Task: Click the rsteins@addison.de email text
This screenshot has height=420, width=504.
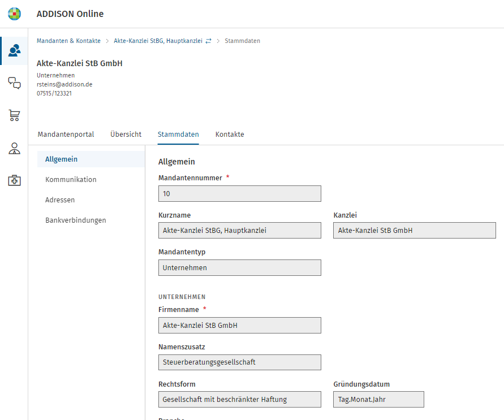Action: pos(64,84)
